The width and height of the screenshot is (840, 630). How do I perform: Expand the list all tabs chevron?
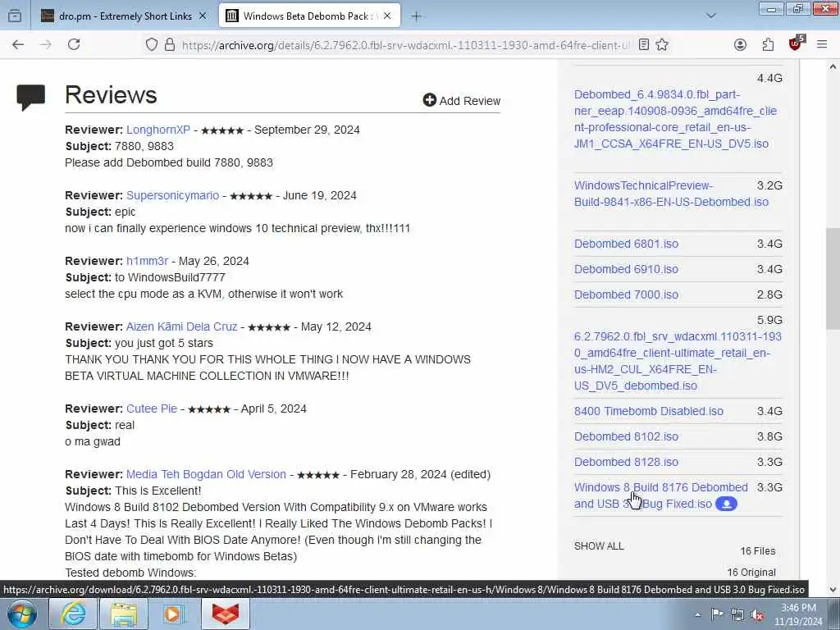(711, 16)
